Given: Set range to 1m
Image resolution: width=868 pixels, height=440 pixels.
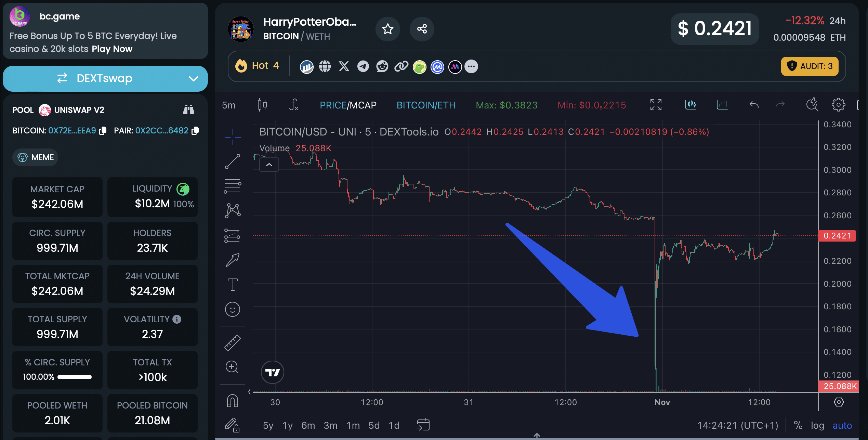Looking at the screenshot, I should click(x=353, y=426).
